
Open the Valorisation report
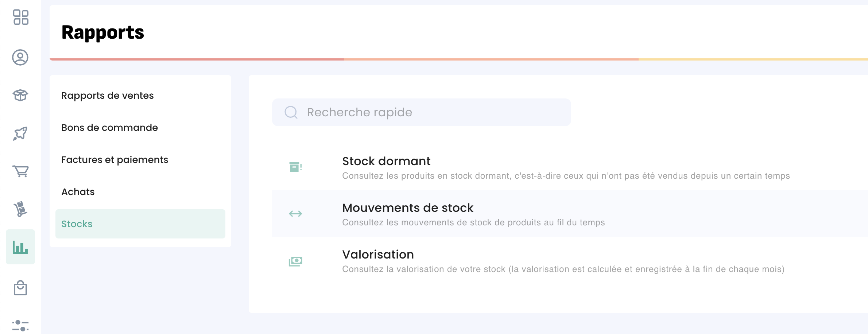378,255
